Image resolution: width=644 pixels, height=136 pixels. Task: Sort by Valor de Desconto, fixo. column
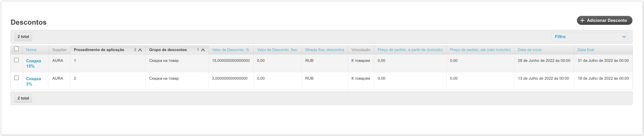pyautogui.click(x=277, y=50)
